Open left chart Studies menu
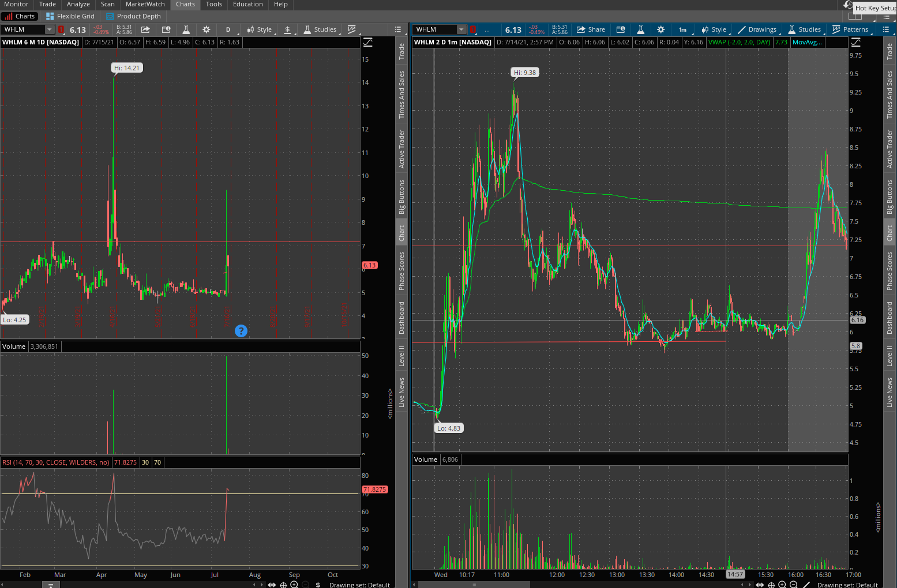The width and height of the screenshot is (897, 588). (x=320, y=29)
